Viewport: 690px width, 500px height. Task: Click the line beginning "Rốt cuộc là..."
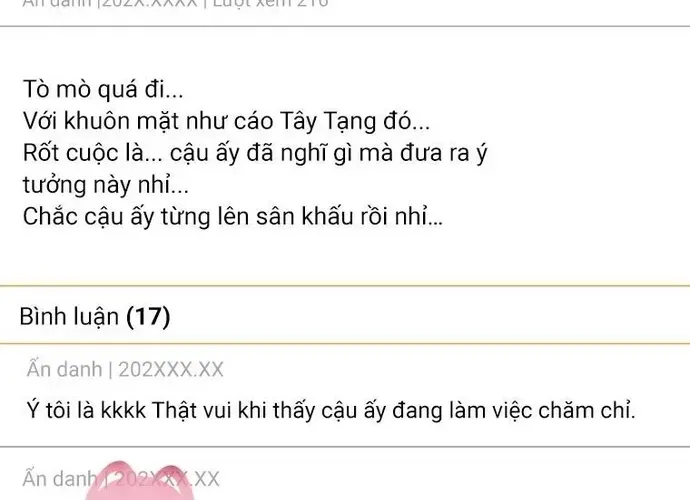coord(255,153)
